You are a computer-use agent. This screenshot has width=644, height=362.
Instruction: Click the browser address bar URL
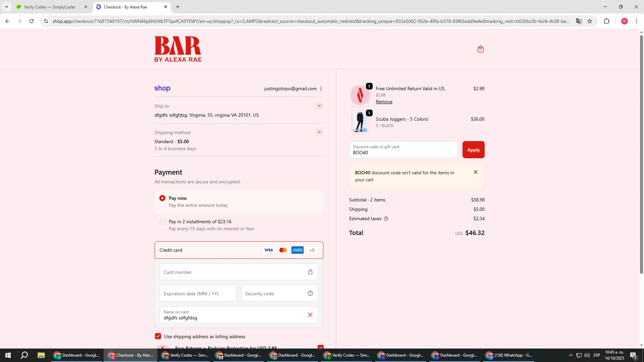click(311, 21)
